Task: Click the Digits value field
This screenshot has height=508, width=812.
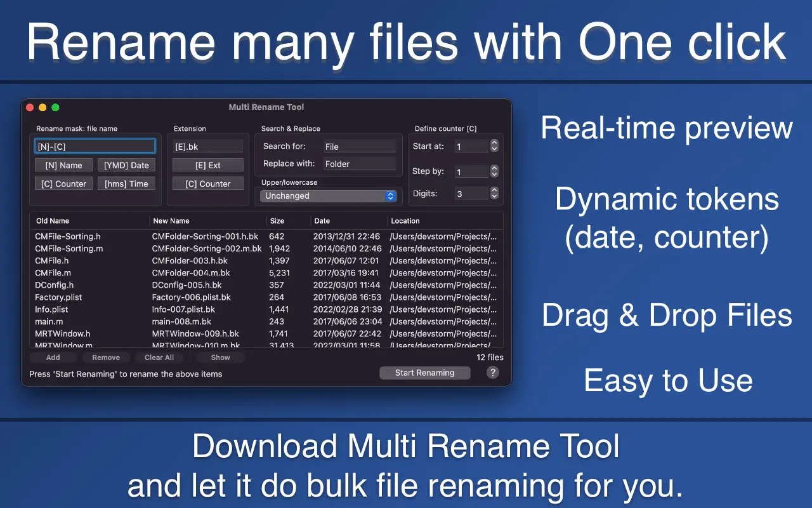Action: [x=471, y=193]
